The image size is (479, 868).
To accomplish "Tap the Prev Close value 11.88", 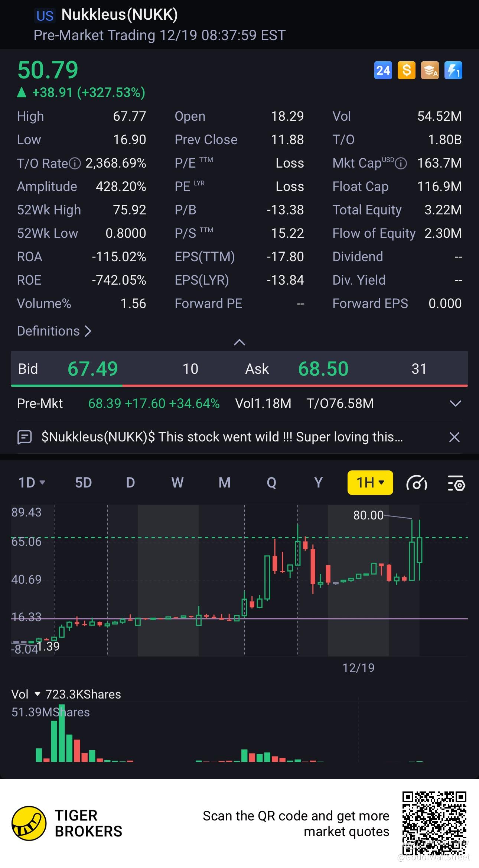I will pyautogui.click(x=287, y=140).
